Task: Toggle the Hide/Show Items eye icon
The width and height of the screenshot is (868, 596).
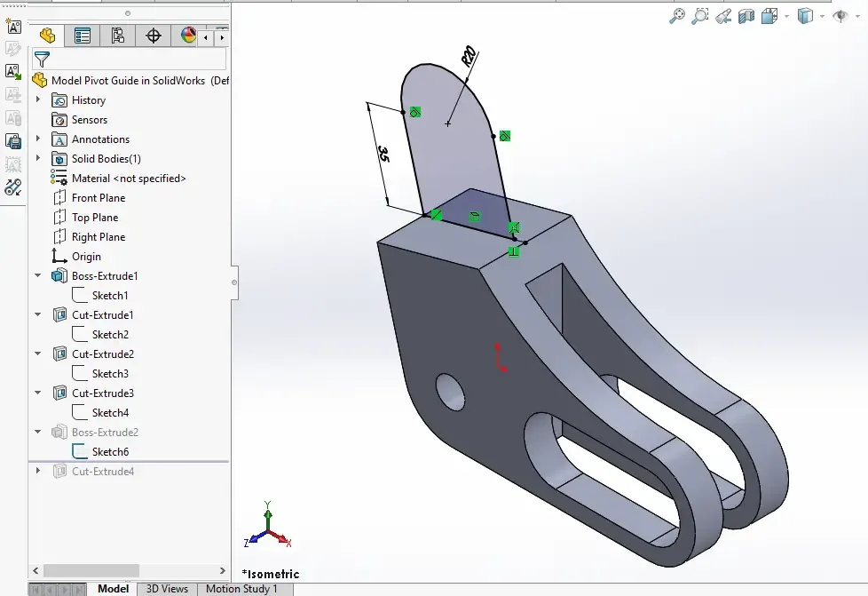Action: [x=840, y=16]
